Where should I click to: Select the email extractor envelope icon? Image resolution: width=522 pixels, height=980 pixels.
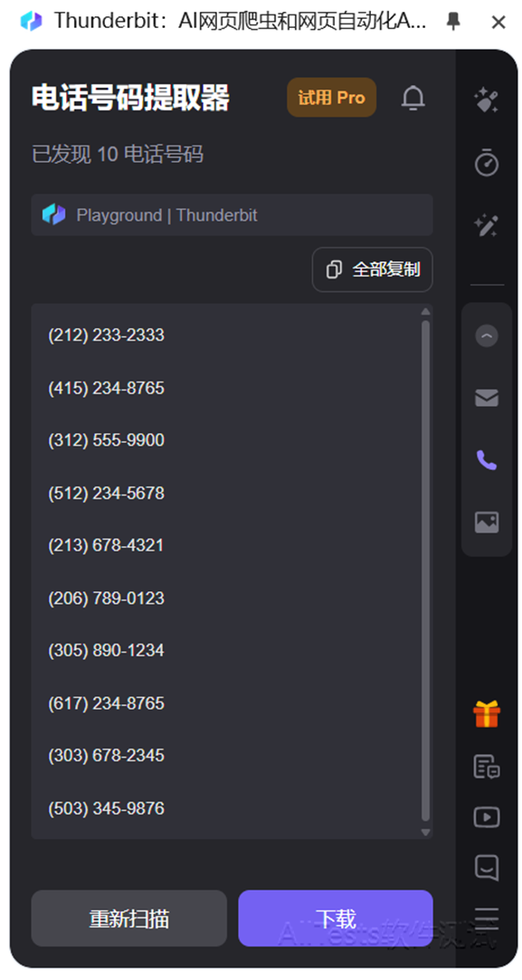click(x=487, y=398)
